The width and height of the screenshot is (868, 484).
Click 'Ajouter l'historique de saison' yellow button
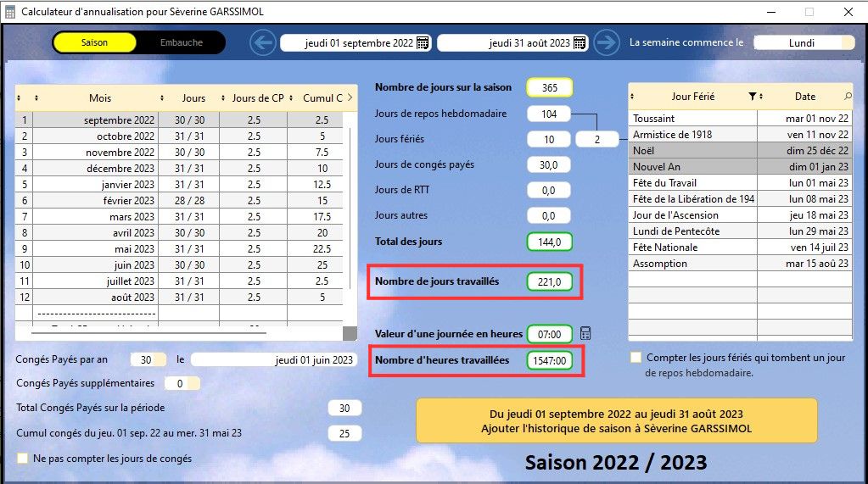click(616, 421)
